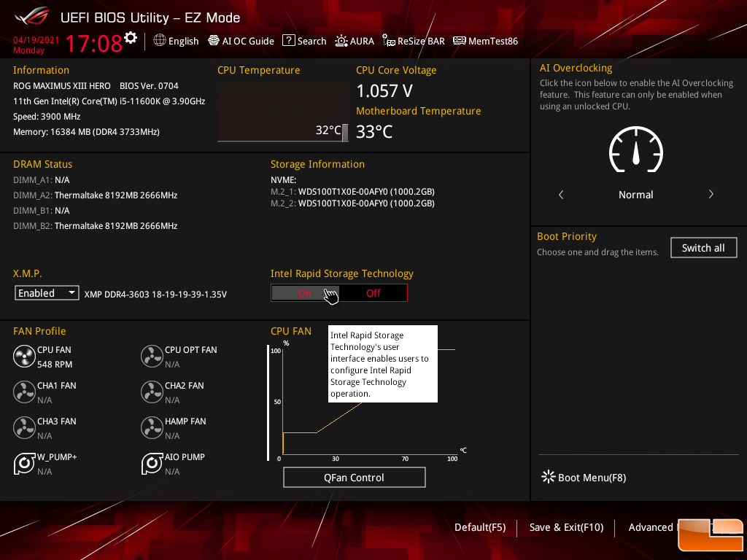The height and width of the screenshot is (560, 747).
Task: Click the Switch all button
Action: pos(704,248)
